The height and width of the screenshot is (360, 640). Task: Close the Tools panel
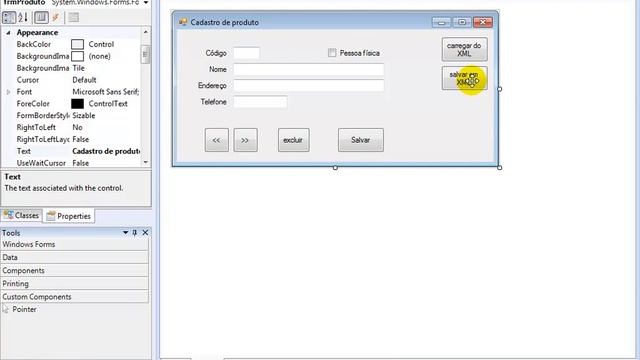145,233
